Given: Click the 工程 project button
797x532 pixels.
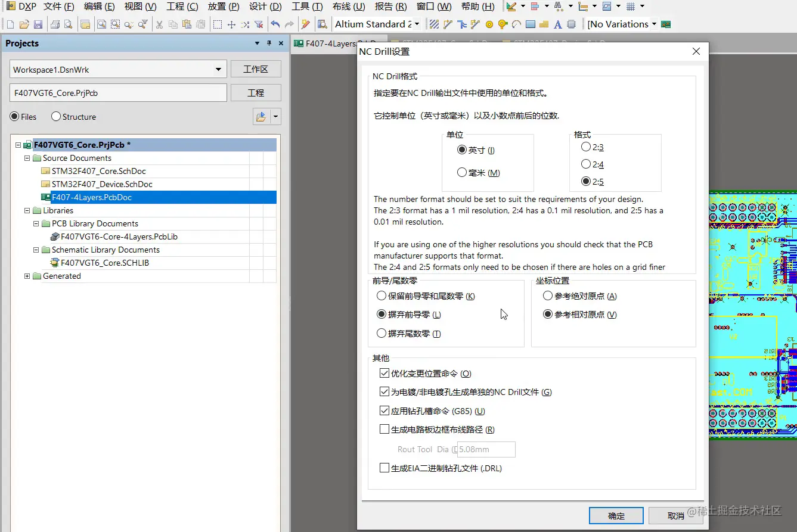Looking at the screenshot, I should 256,93.
